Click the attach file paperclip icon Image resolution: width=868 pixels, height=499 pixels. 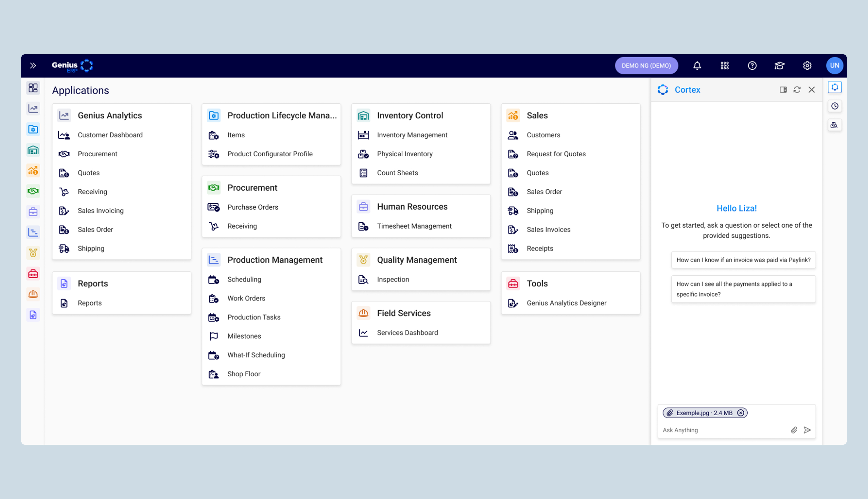[793, 430]
